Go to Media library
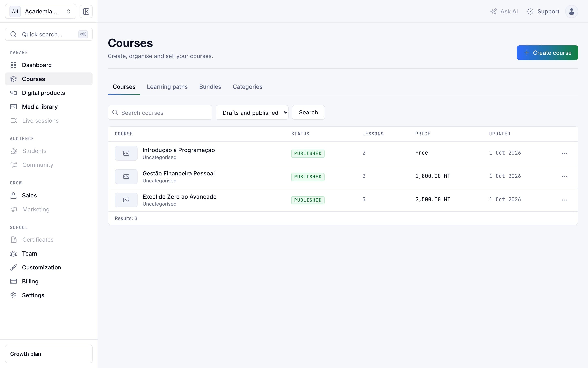This screenshot has width=588, height=368. coord(49,107)
